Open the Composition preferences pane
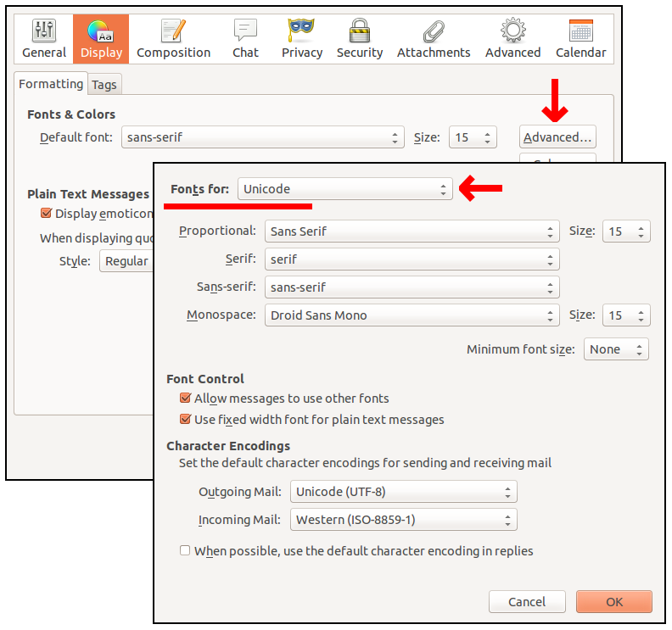Image resolution: width=672 pixels, height=630 pixels. click(x=173, y=39)
